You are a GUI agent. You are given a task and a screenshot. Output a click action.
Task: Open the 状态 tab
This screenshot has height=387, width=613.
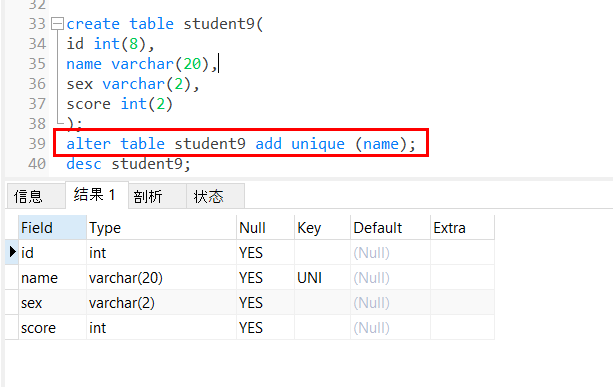tap(215, 196)
